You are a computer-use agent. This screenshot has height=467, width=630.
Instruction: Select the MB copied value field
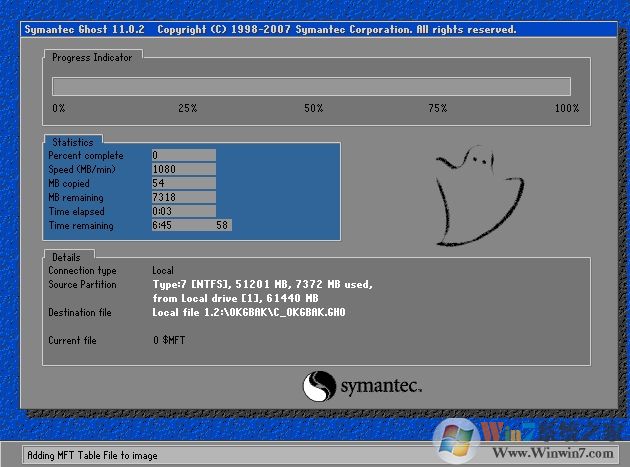183,184
